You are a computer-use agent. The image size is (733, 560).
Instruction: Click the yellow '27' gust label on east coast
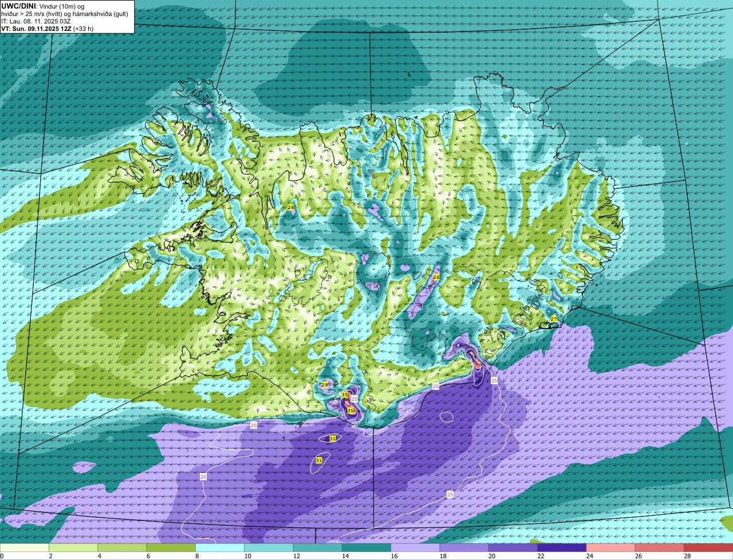[x=554, y=319]
